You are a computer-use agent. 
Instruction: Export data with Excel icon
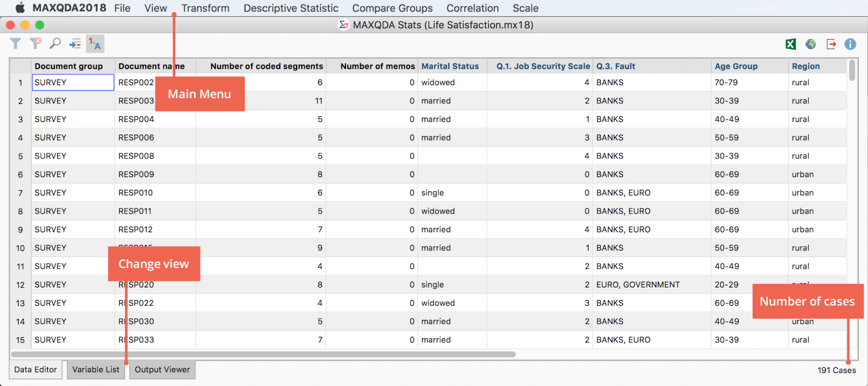point(791,44)
